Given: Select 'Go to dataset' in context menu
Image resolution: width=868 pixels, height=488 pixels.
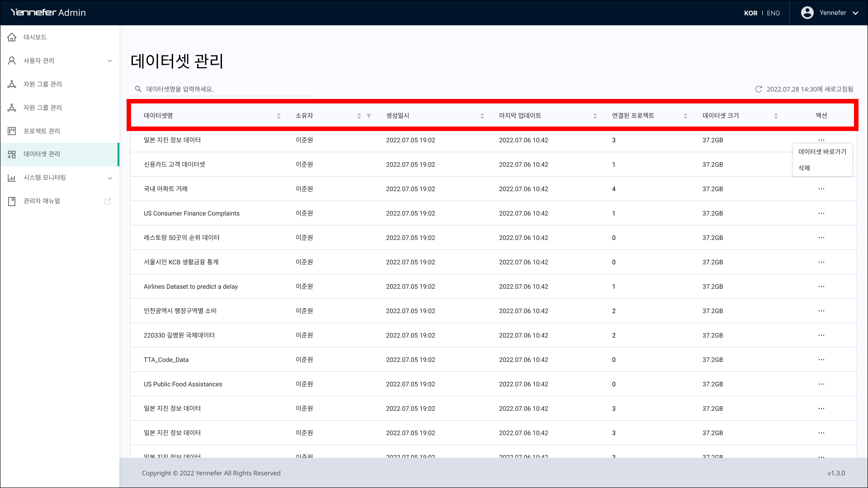Looking at the screenshot, I should (822, 152).
